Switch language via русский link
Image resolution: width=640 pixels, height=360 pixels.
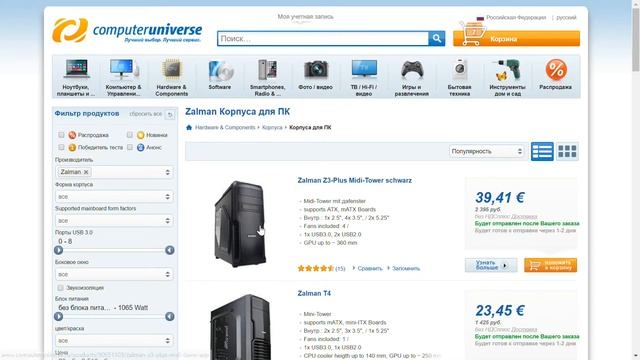tap(566, 18)
